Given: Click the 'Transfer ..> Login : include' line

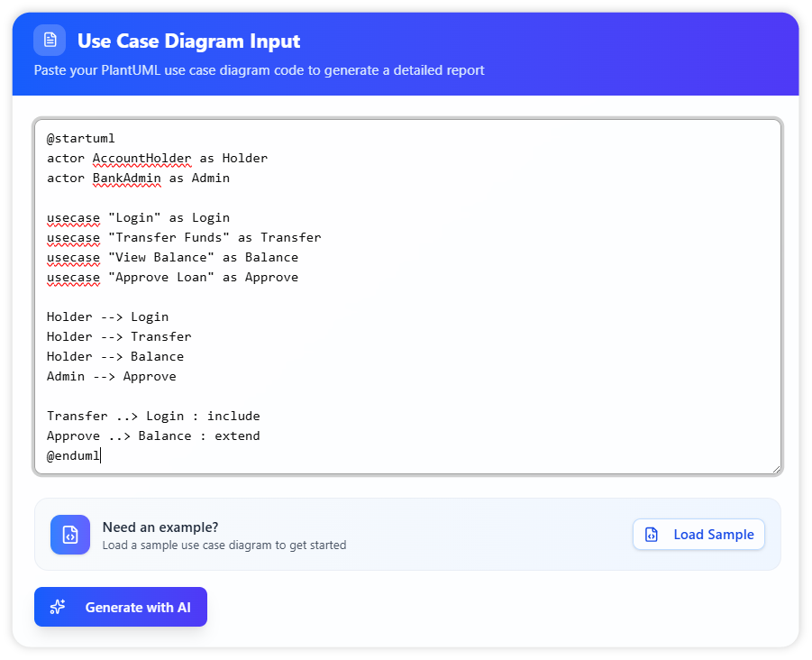Looking at the screenshot, I should point(153,417).
